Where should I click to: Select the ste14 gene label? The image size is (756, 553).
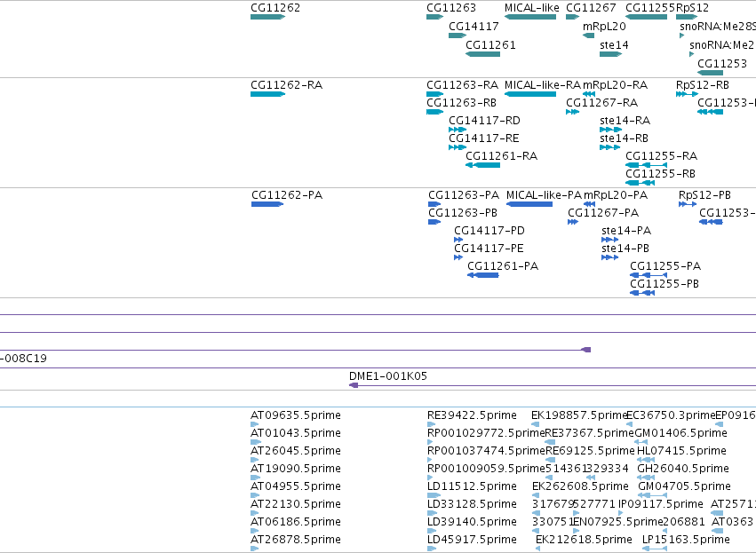point(614,45)
